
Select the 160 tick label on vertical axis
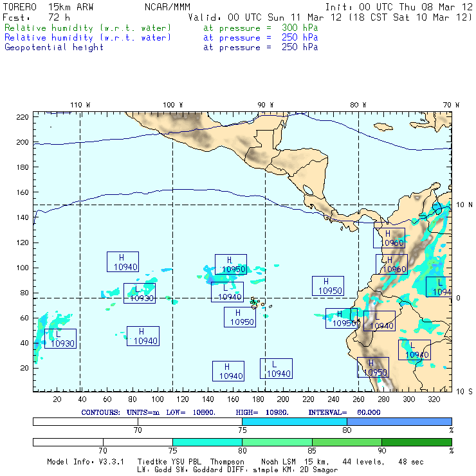23,192
